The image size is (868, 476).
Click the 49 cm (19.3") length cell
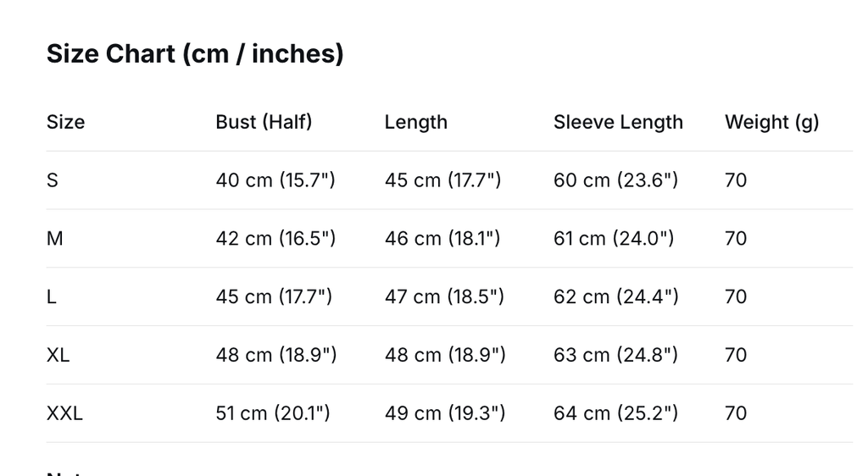445,413
